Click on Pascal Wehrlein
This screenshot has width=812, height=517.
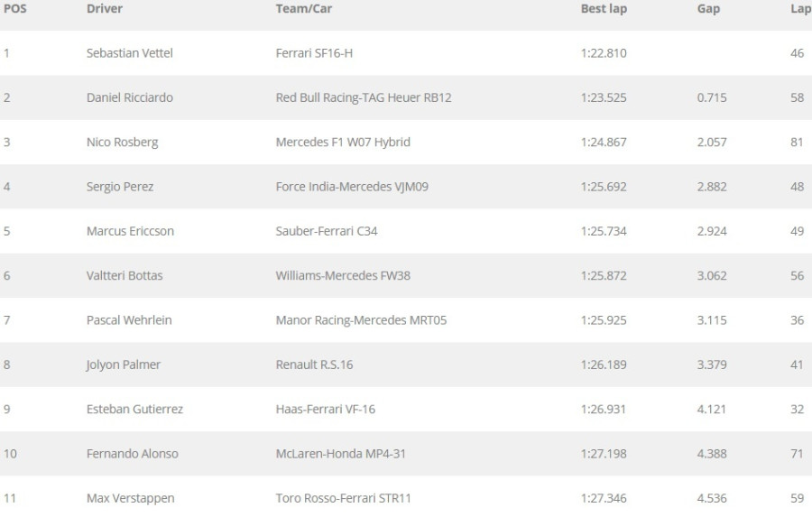coord(129,320)
